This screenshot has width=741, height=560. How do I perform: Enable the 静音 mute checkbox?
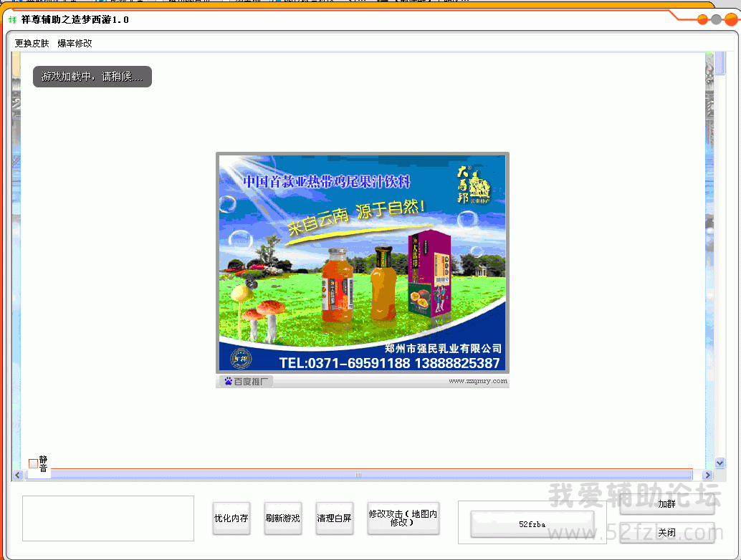(33, 463)
